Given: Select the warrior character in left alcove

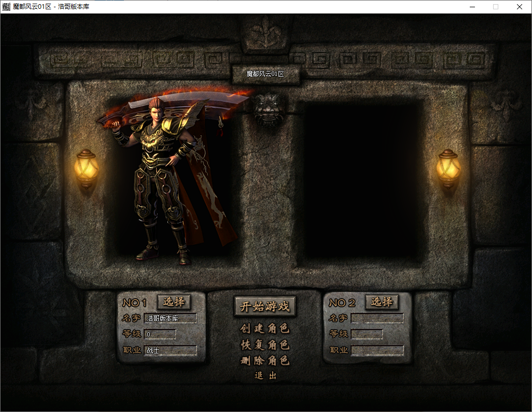Looking at the screenshot, I should [x=166, y=176].
